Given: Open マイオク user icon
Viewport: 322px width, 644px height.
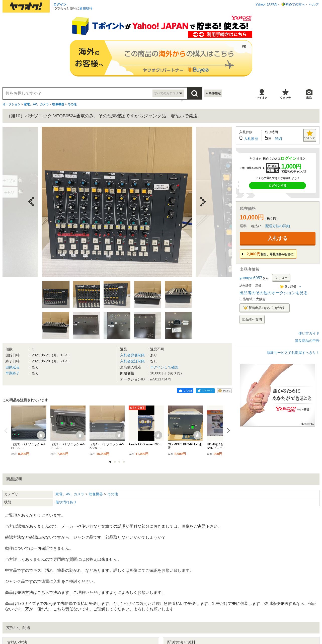Looking at the screenshot, I should click(262, 94).
